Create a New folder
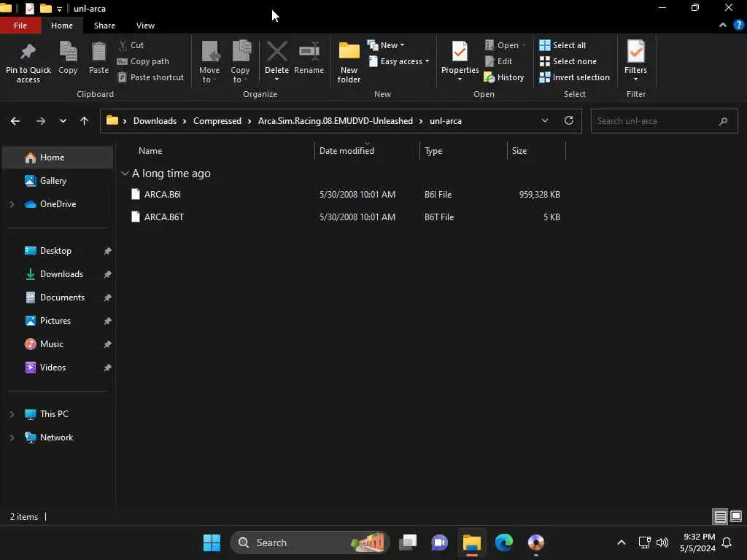The image size is (747, 560). click(x=349, y=63)
